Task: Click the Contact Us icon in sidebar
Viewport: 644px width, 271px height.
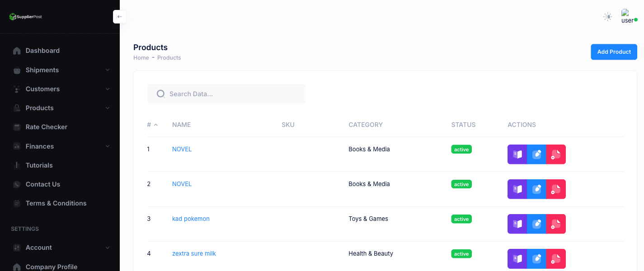Action: (x=16, y=184)
